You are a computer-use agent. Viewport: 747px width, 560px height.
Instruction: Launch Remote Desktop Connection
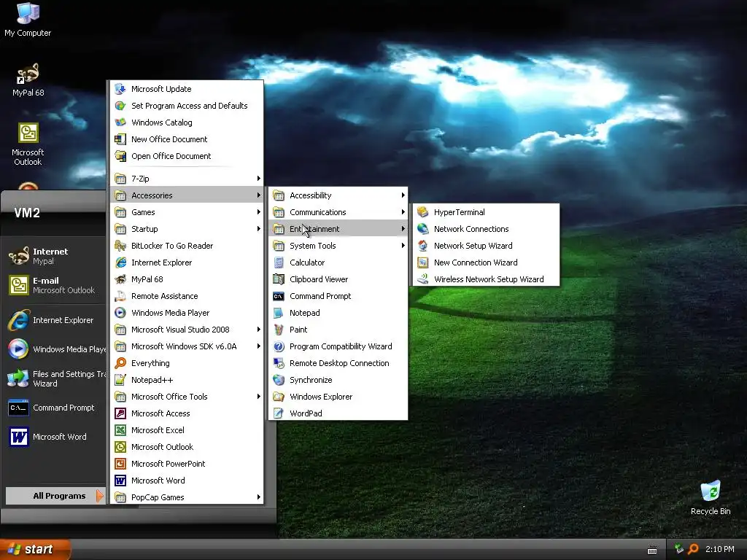(338, 363)
